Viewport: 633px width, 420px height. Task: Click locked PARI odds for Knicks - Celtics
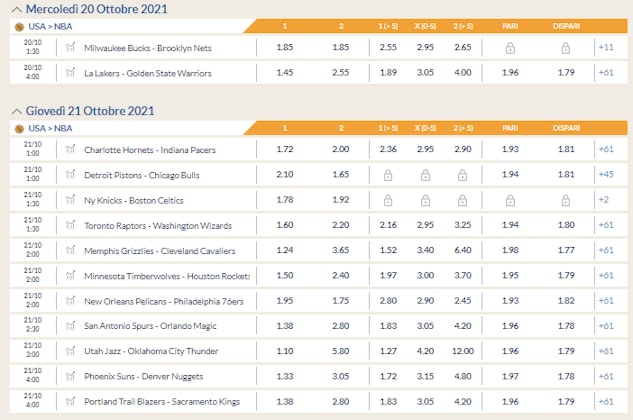(510, 200)
